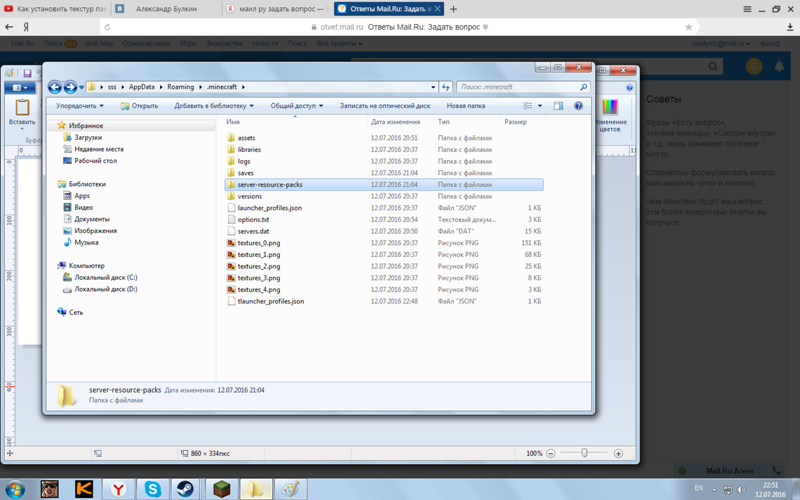Image resolution: width=800 pixels, height=500 pixels.
Task: Click Skype icon in taskbar
Action: click(x=152, y=489)
